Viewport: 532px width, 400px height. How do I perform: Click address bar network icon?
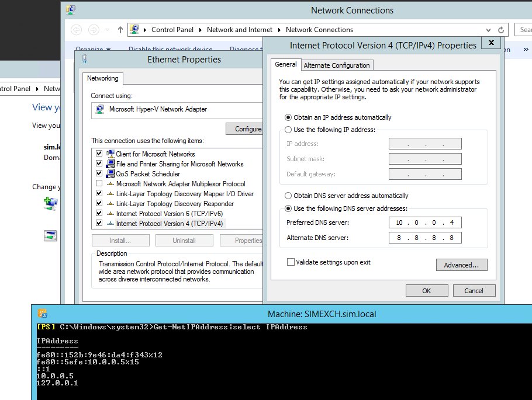(134, 30)
